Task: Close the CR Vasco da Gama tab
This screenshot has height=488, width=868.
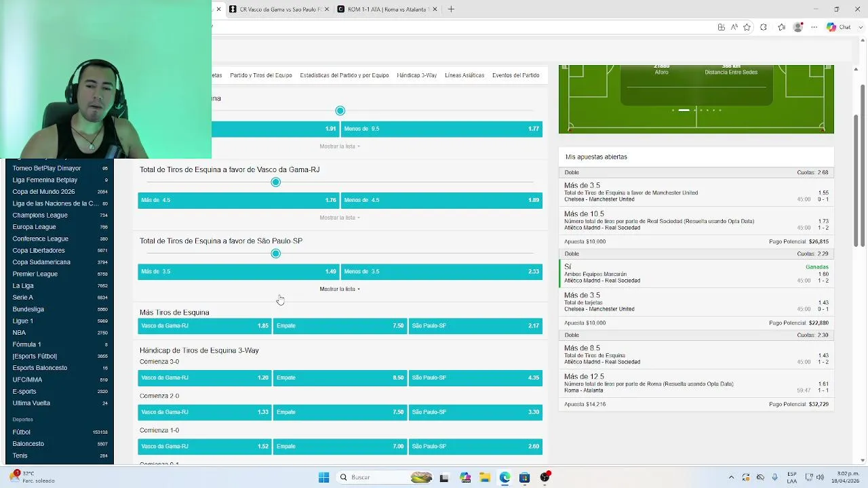Action: point(327,9)
